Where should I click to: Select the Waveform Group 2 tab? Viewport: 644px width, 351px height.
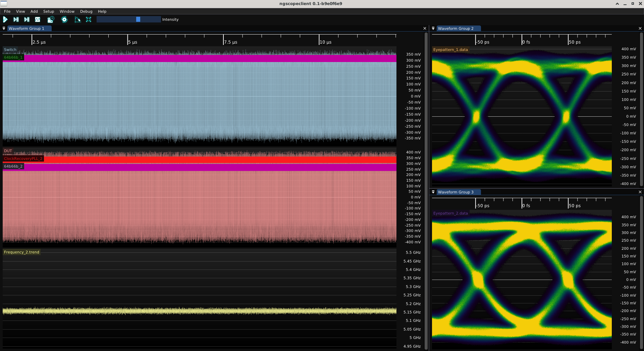459,28
